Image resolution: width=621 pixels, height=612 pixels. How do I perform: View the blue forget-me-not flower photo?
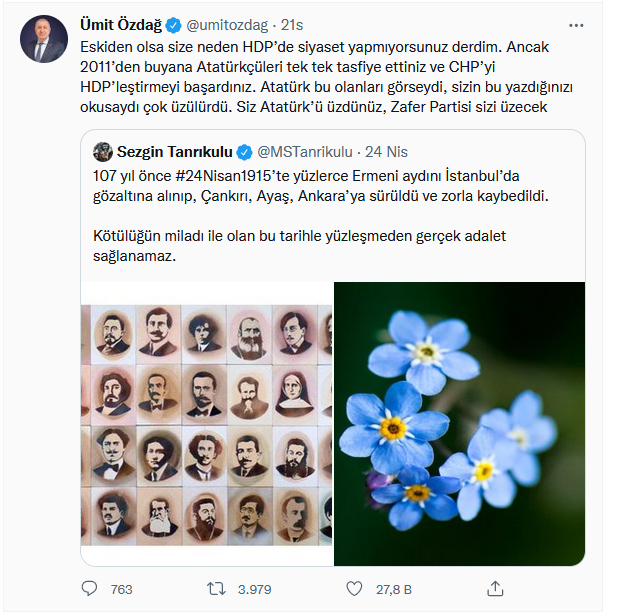(x=459, y=424)
